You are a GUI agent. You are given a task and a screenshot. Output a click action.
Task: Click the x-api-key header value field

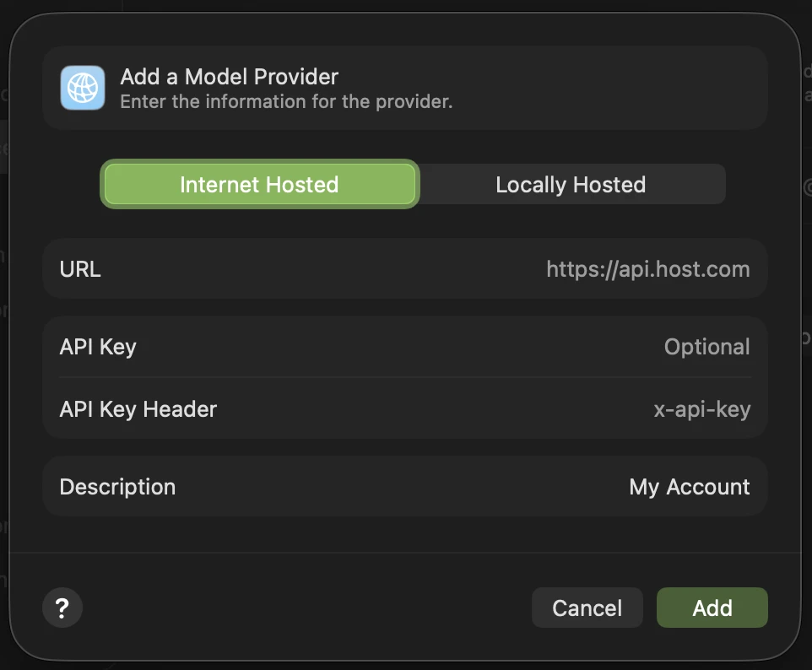(701, 409)
